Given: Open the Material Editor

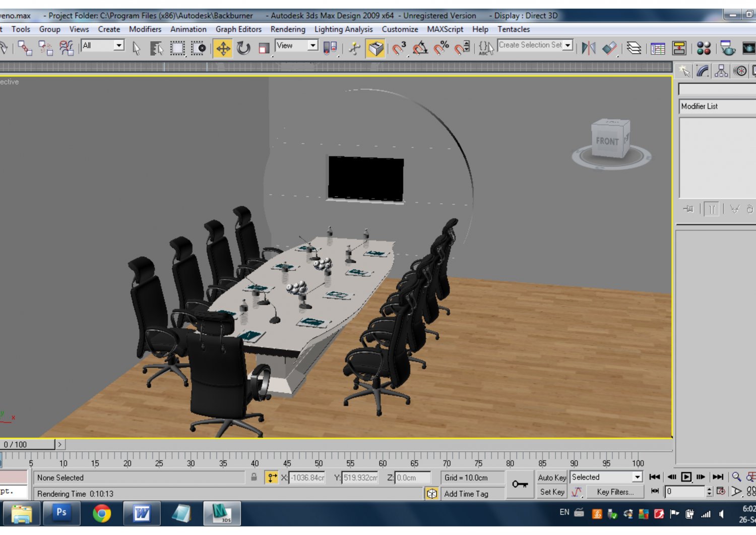Looking at the screenshot, I should coord(705,48).
